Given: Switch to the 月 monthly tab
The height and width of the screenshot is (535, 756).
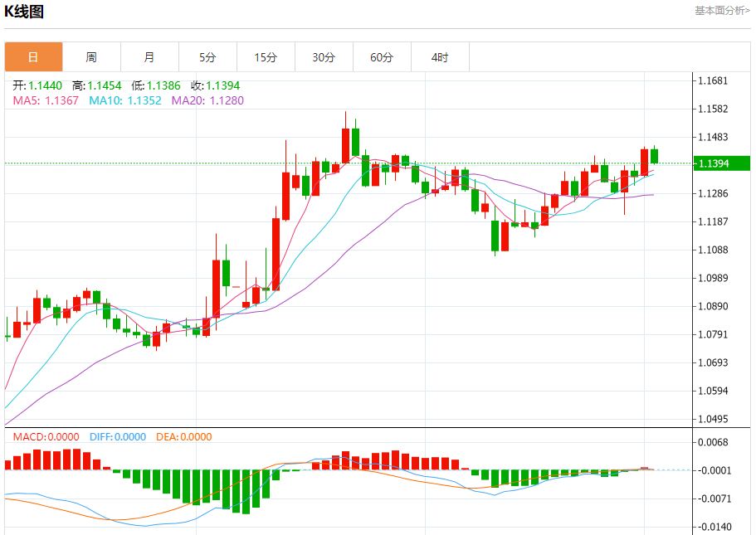Looking at the screenshot, I should click(x=149, y=57).
